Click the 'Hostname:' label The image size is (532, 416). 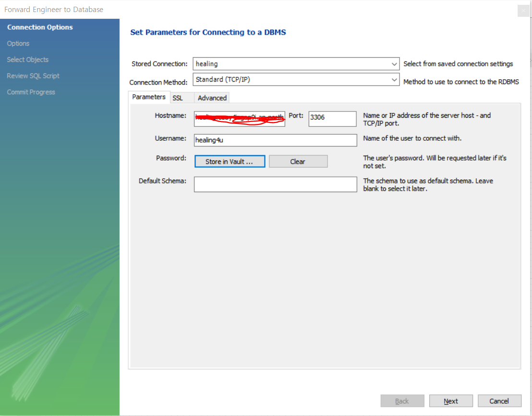click(x=170, y=116)
